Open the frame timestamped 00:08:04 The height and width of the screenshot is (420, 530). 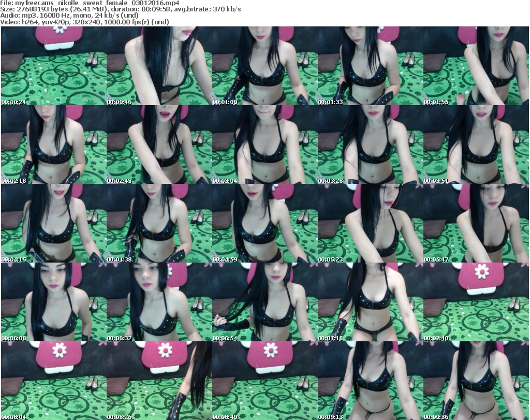[x=54, y=381]
